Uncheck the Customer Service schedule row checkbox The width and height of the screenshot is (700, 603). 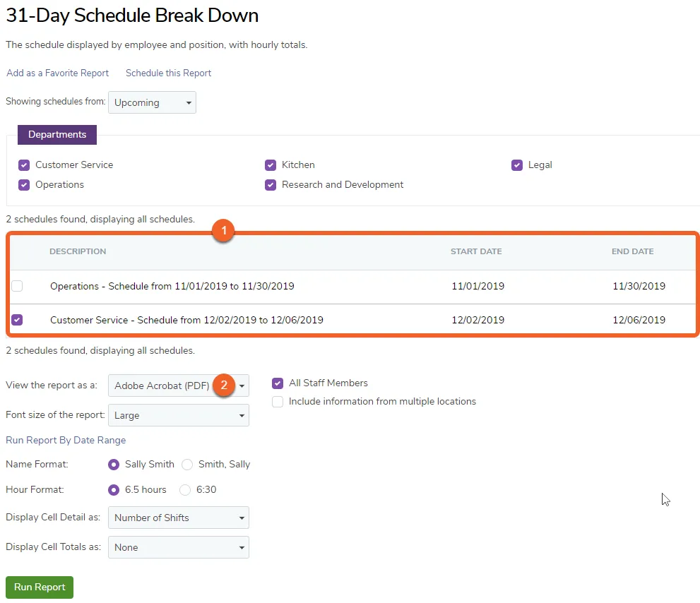pos(17,320)
